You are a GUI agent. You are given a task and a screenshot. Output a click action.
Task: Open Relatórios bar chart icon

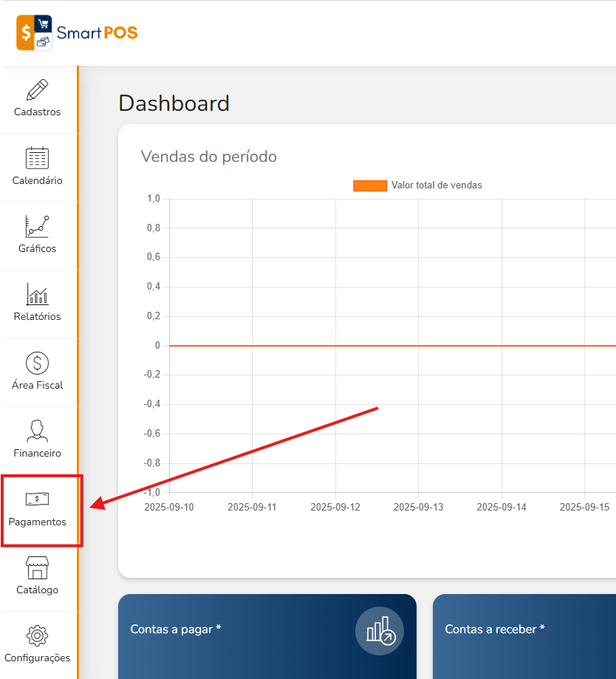37,294
